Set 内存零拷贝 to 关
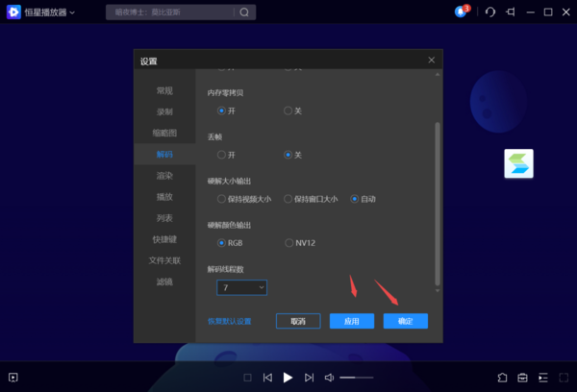The width and height of the screenshot is (577, 392). pos(288,110)
